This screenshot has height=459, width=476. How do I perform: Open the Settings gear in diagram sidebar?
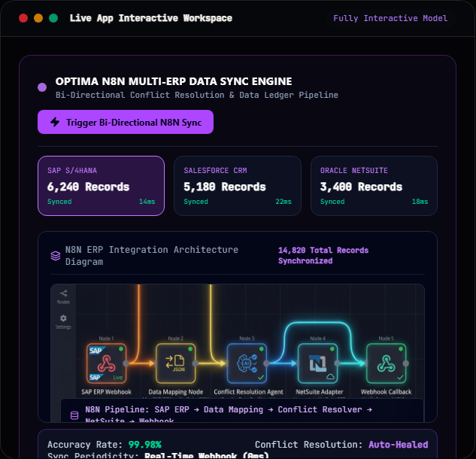tap(63, 322)
